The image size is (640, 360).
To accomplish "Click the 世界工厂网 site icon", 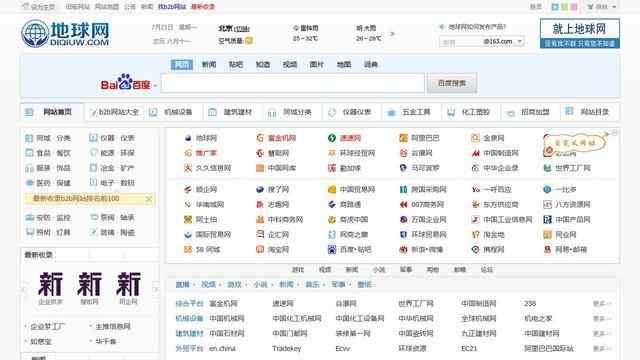I will click(x=547, y=168).
